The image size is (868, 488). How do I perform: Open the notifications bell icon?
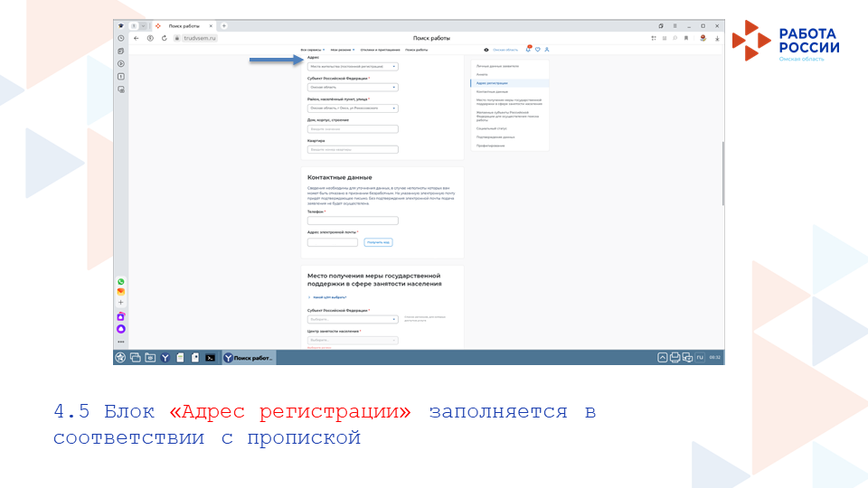pyautogui.click(x=528, y=50)
